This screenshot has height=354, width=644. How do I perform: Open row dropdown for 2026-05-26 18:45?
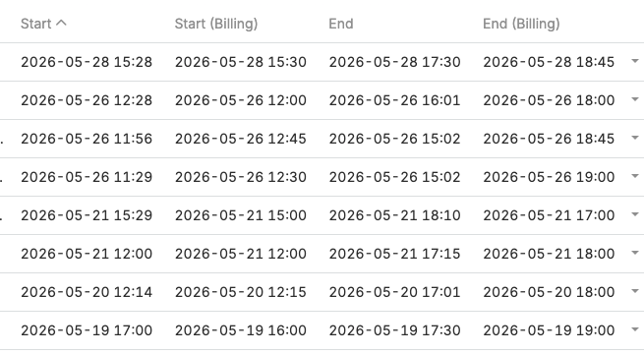[x=634, y=138]
